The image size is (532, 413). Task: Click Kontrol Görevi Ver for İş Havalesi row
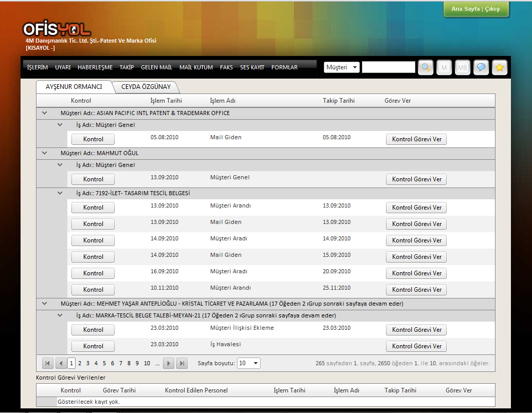416,346
